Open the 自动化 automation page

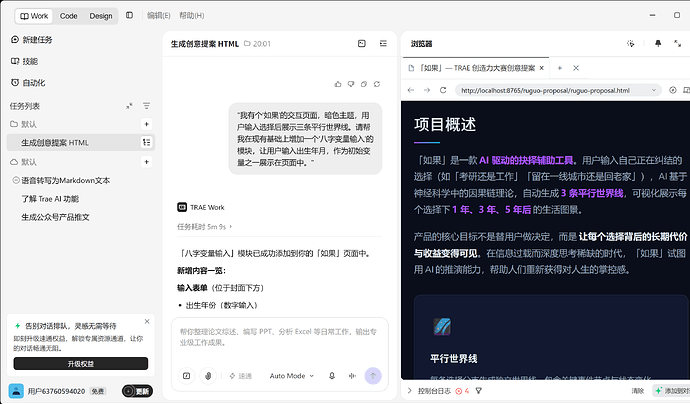pos(28,83)
